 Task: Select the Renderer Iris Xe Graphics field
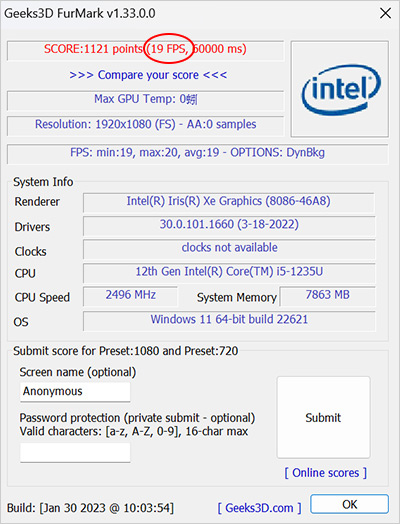click(x=229, y=203)
